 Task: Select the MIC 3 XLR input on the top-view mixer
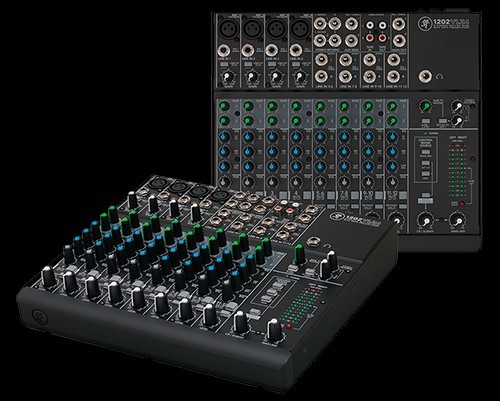pyautogui.click(x=277, y=29)
